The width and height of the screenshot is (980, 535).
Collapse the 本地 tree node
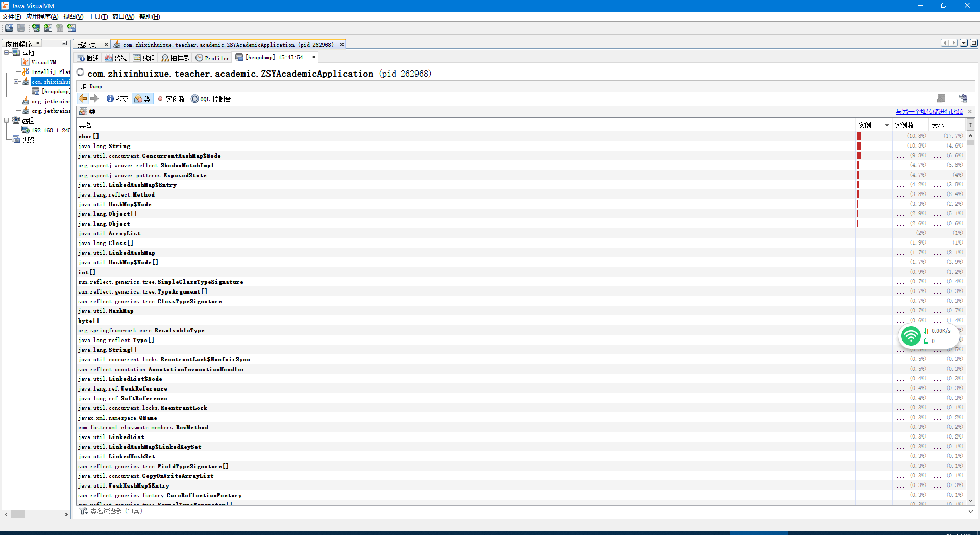point(7,53)
